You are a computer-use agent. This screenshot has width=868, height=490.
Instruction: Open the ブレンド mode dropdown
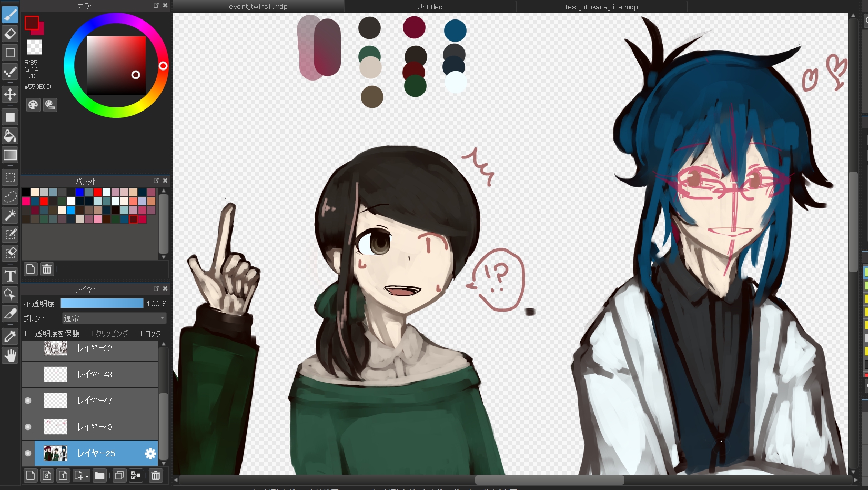(x=114, y=318)
